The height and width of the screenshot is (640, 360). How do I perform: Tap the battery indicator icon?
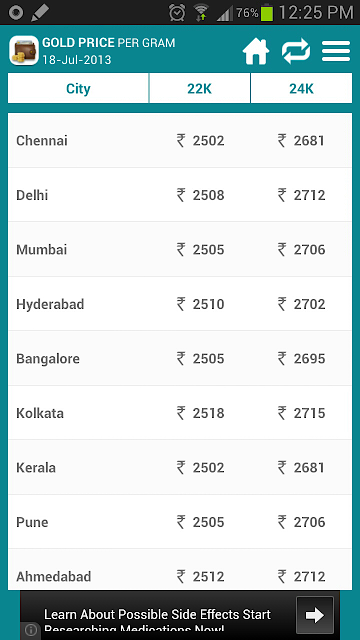tap(267, 12)
